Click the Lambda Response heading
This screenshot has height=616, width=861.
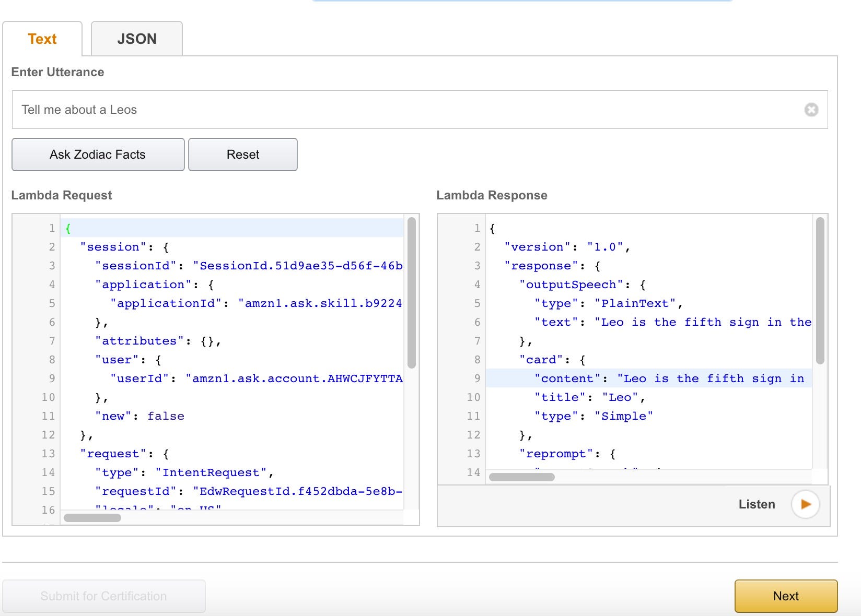[x=492, y=195]
